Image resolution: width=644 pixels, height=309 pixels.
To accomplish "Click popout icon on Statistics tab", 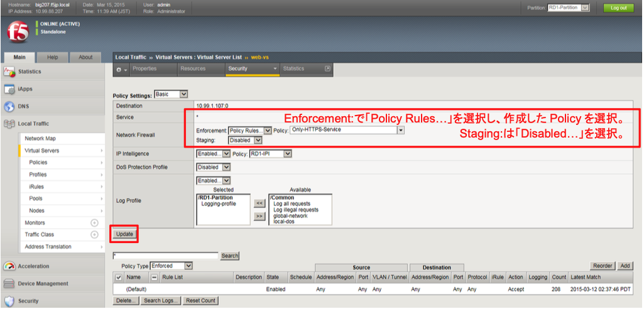I will [x=327, y=69].
